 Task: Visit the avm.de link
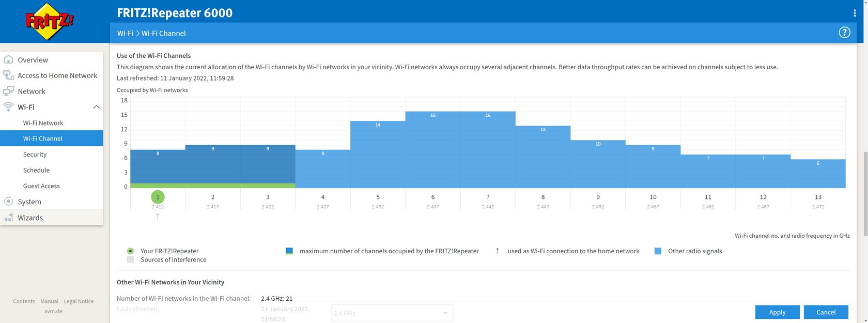pos(53,311)
